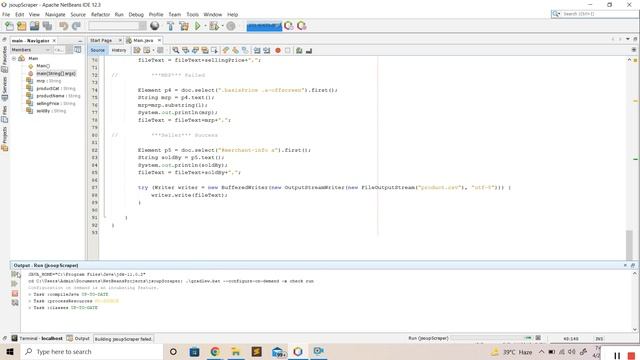Click the editor vertical scrollbar thumb
The height and width of the screenshot is (360, 640).
[x=629, y=244]
